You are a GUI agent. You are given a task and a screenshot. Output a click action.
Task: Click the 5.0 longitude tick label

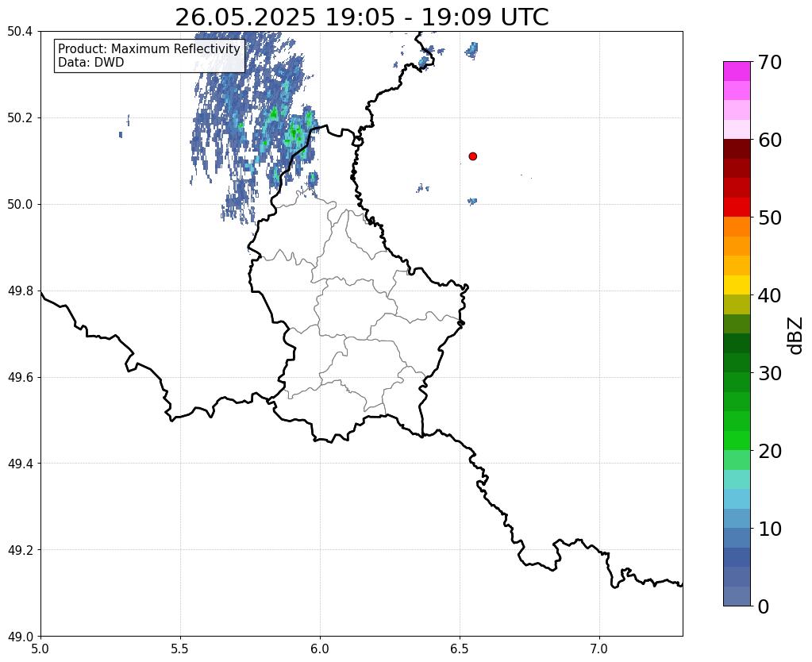tap(40, 649)
